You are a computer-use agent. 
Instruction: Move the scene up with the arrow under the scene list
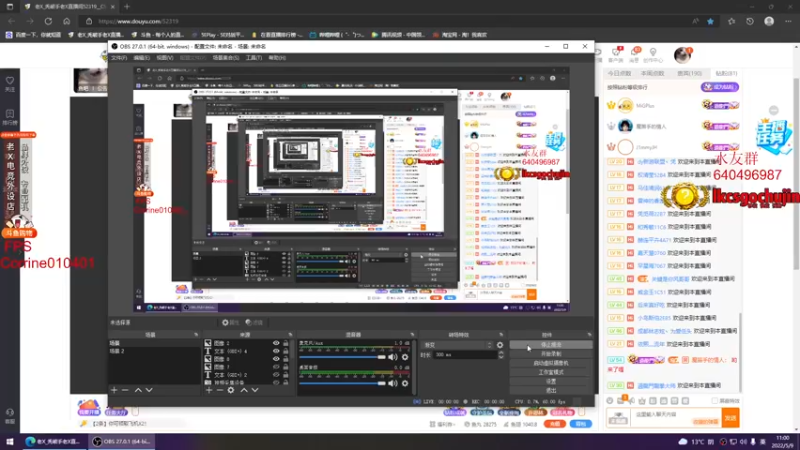138,390
